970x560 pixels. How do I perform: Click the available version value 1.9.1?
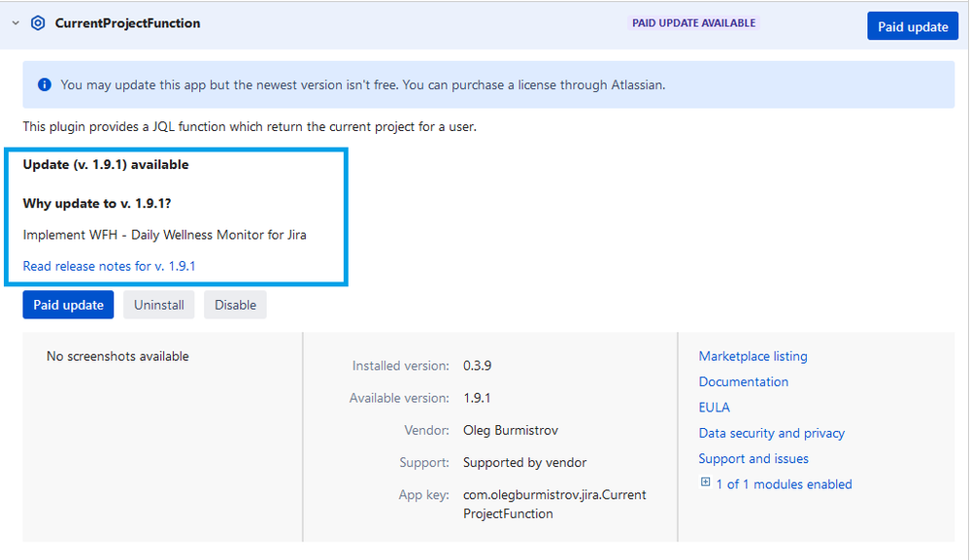click(x=477, y=398)
